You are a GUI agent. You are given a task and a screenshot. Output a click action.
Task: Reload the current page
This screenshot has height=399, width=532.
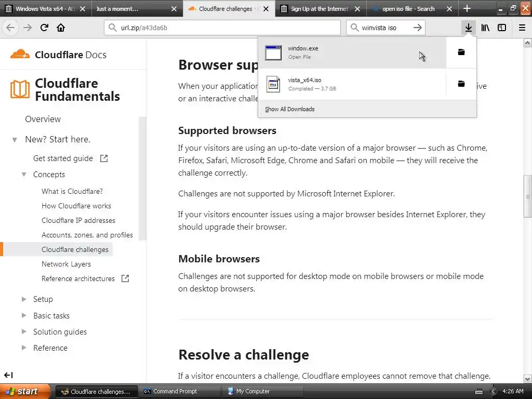[44, 28]
